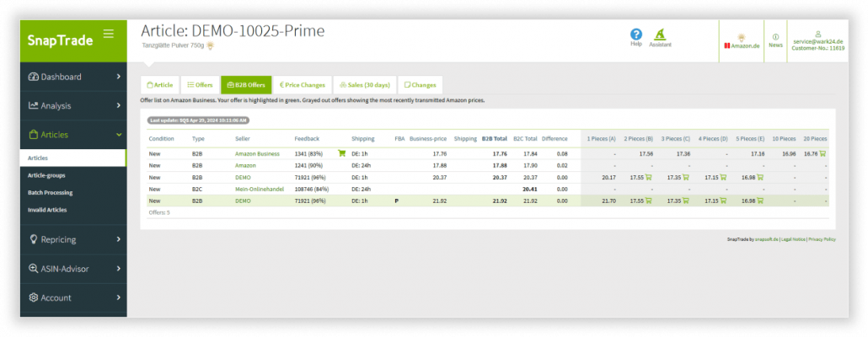Open Help via the blue question mark icon
The width and height of the screenshot is (868, 337).
tap(636, 35)
